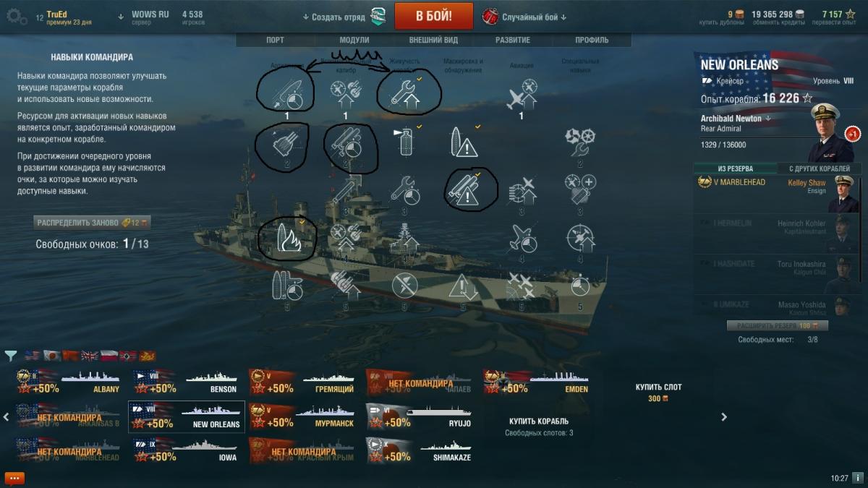This screenshot has height=488, width=868.
Task: Click the info icon beside the clock
Action: [857, 478]
